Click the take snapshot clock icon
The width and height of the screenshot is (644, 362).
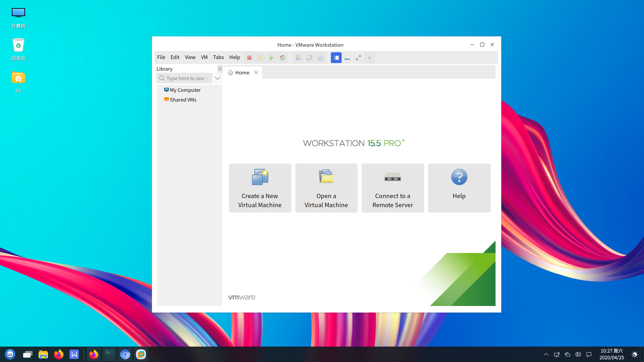coord(298,58)
